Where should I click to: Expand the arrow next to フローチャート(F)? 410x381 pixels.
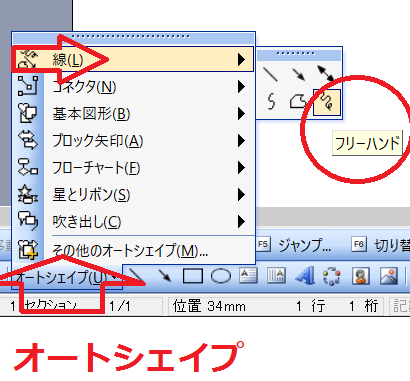(x=241, y=168)
